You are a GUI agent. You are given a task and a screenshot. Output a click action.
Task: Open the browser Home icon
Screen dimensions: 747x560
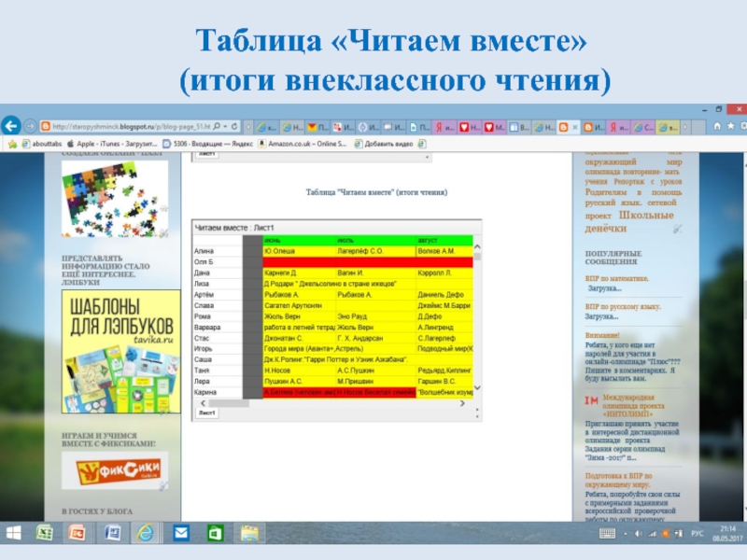click(x=717, y=126)
